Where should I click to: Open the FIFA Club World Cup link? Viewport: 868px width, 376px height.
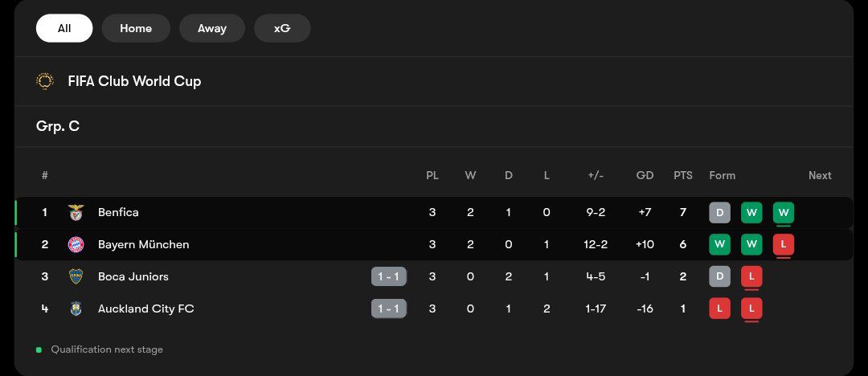pos(134,81)
